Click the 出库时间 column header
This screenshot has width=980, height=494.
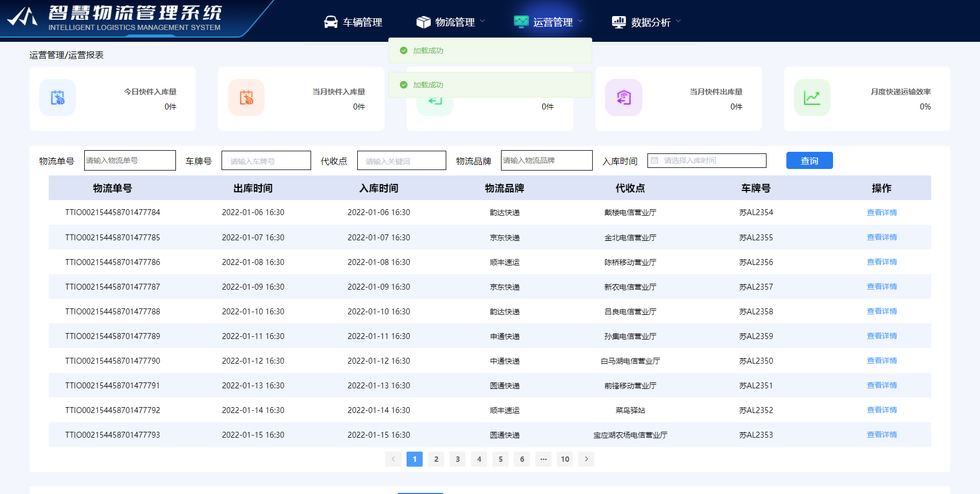[253, 188]
